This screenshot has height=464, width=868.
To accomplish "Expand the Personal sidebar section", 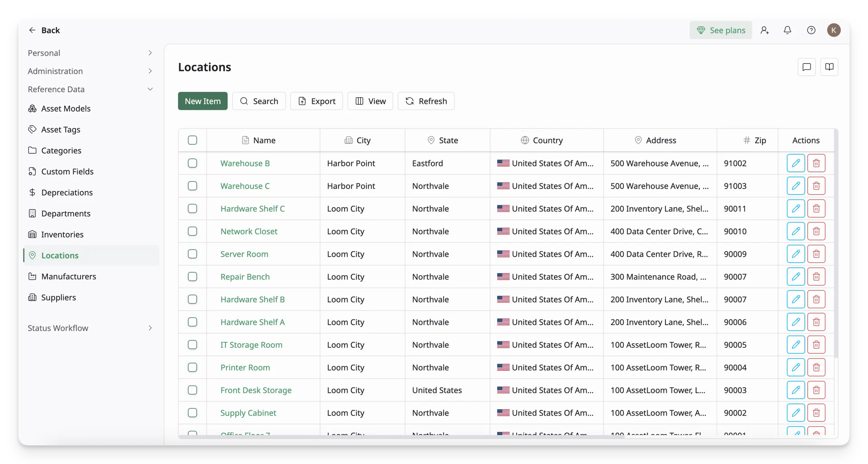I will pos(90,53).
